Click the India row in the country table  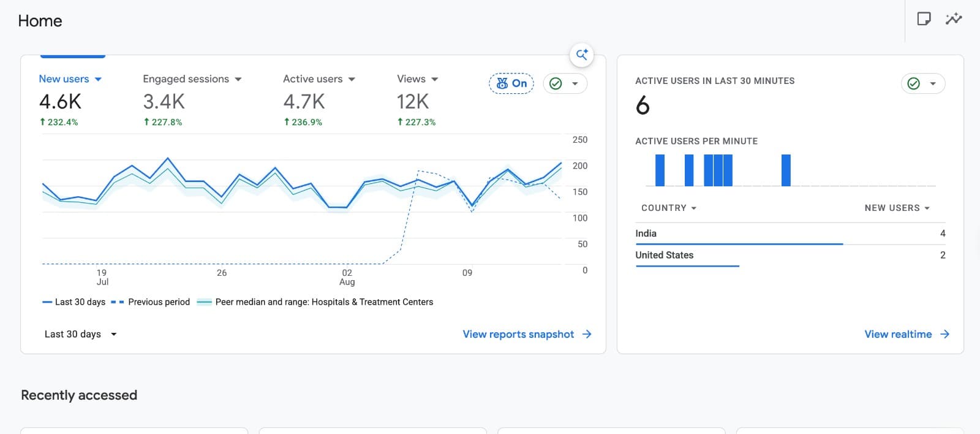tap(790, 234)
